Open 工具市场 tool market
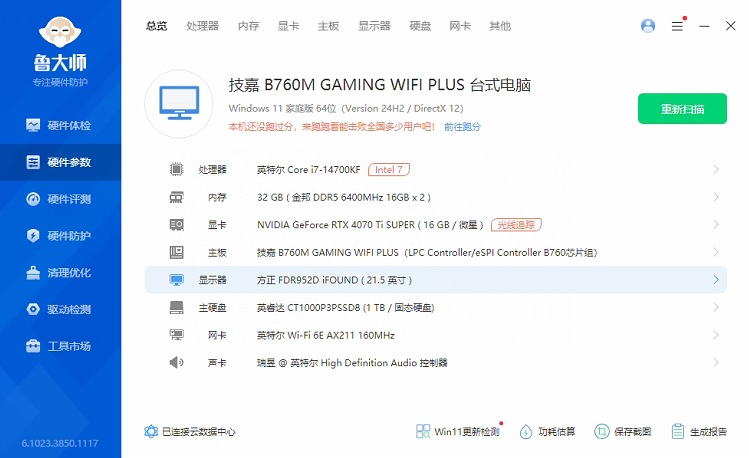Image resolution: width=749 pixels, height=458 pixels. coord(60,346)
